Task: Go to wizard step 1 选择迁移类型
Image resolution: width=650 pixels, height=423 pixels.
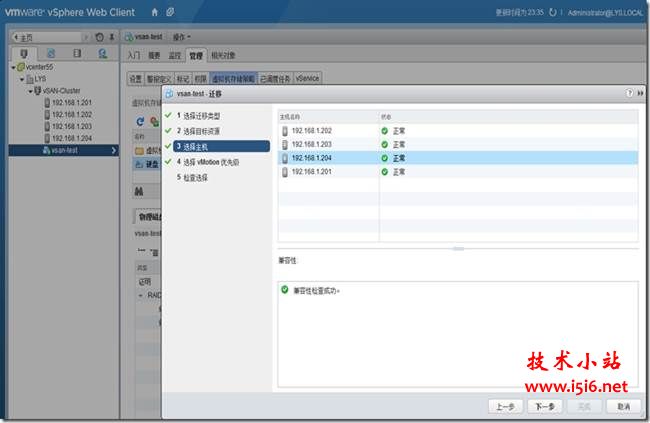Action: coord(199,116)
